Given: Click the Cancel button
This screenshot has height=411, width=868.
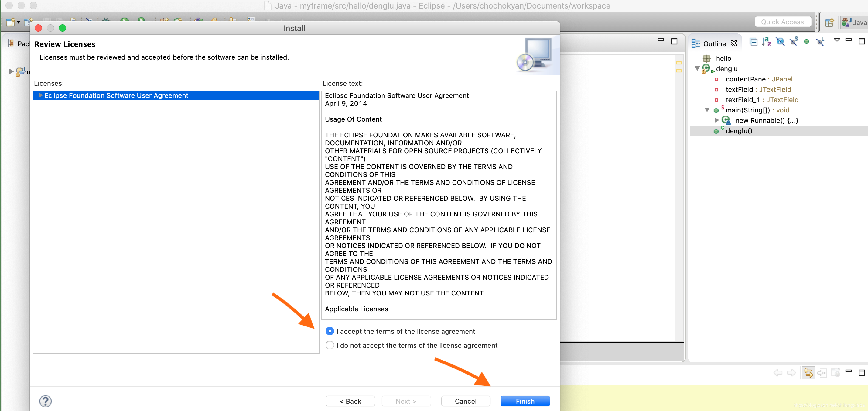Looking at the screenshot, I should pyautogui.click(x=465, y=401).
